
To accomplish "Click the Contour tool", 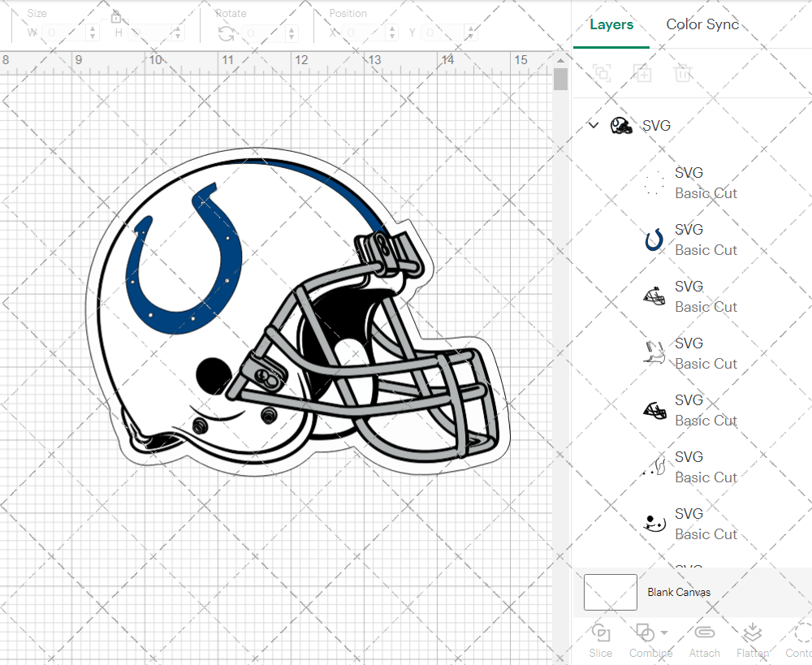I will click(x=801, y=639).
